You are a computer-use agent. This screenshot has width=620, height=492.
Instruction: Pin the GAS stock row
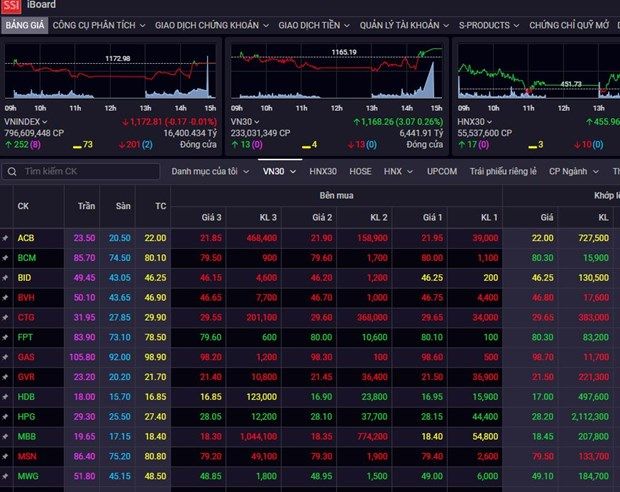5,357
